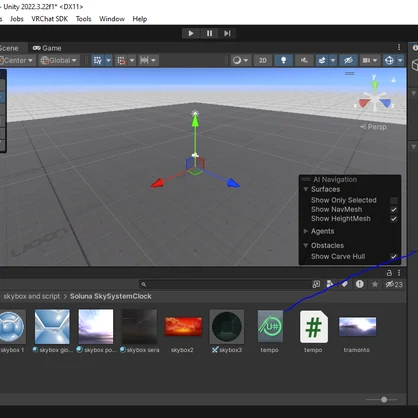Open search in Unity Search window icon

point(316,284)
